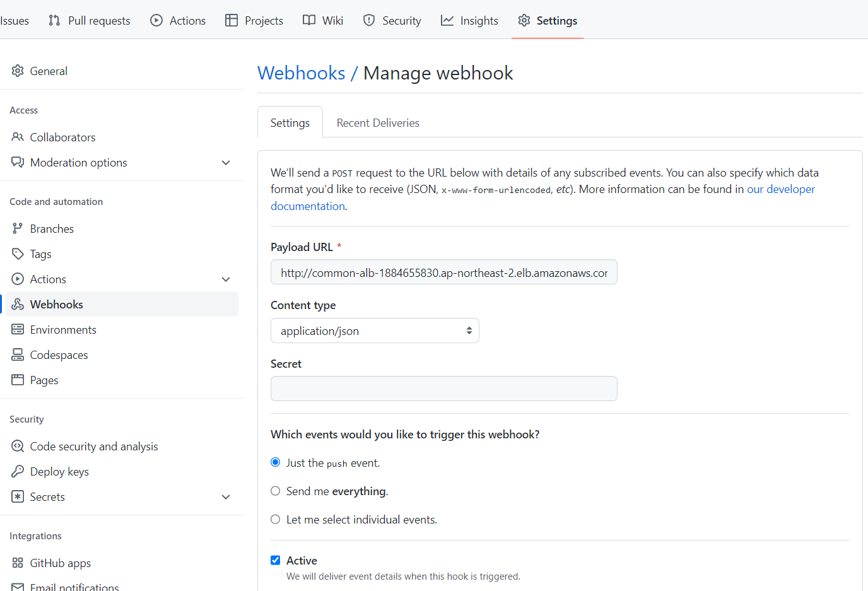Expand the Secrets chevron
Image resolution: width=868 pixels, height=591 pixels.
pyautogui.click(x=226, y=497)
